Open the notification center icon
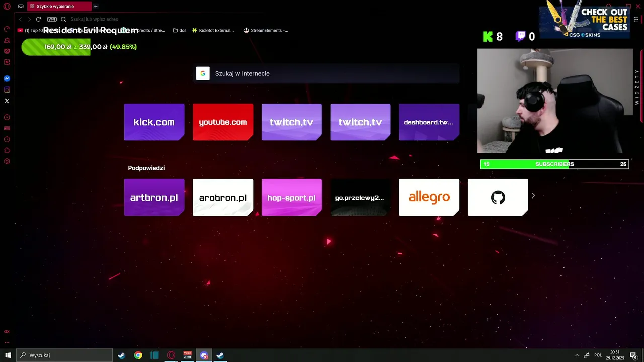This screenshot has width=644, height=362. click(x=634, y=355)
